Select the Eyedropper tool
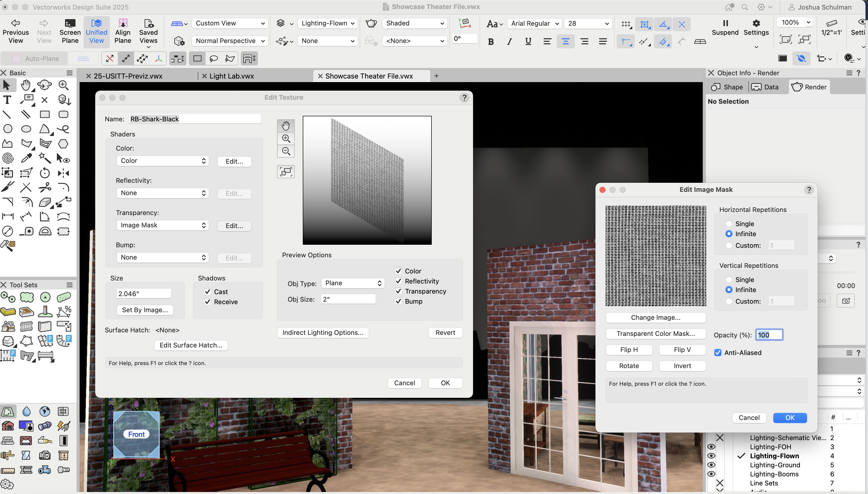This screenshot has height=494, width=868. (27, 158)
